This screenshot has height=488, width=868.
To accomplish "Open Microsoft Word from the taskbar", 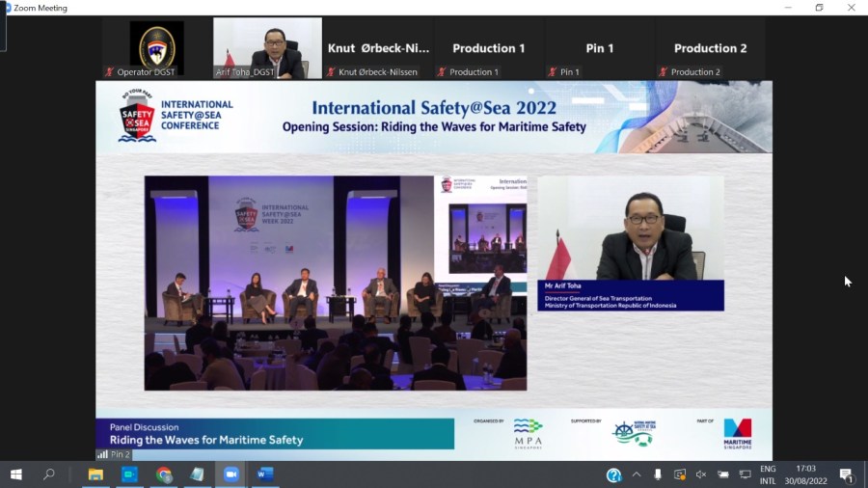I will click(x=265, y=474).
